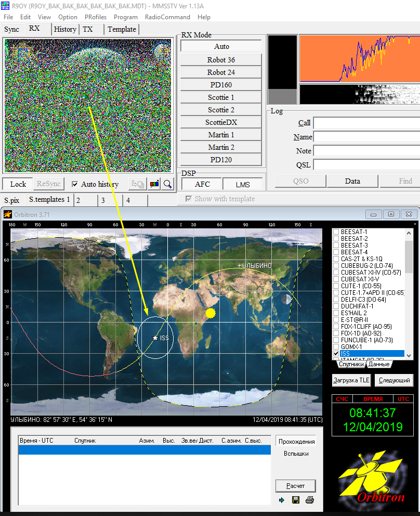Click the ISS star marker on map
420x516 pixels.
click(155, 338)
